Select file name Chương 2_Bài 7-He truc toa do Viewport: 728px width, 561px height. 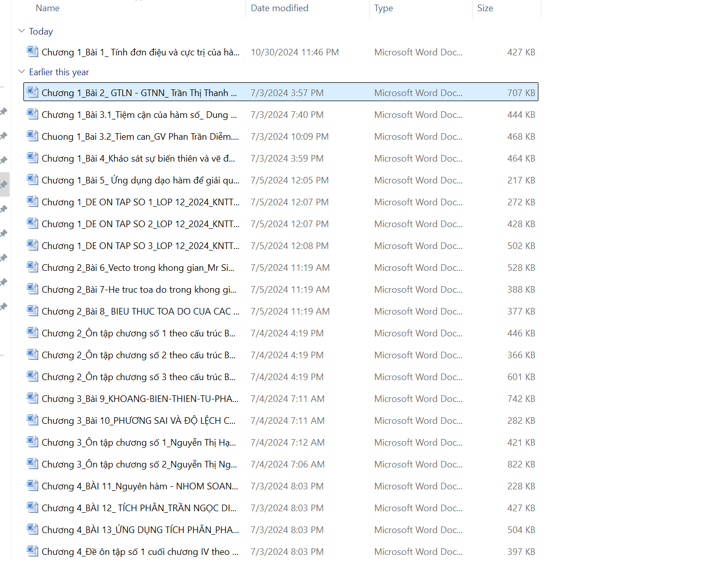coord(139,290)
